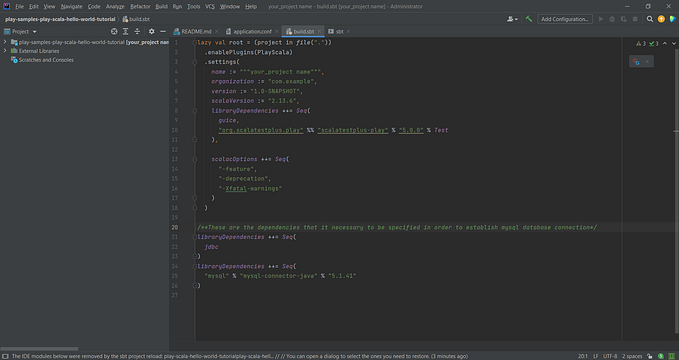The height and width of the screenshot is (360, 679).
Task: Toggle the read-only lock icon in status bar
Action: pos(650,356)
